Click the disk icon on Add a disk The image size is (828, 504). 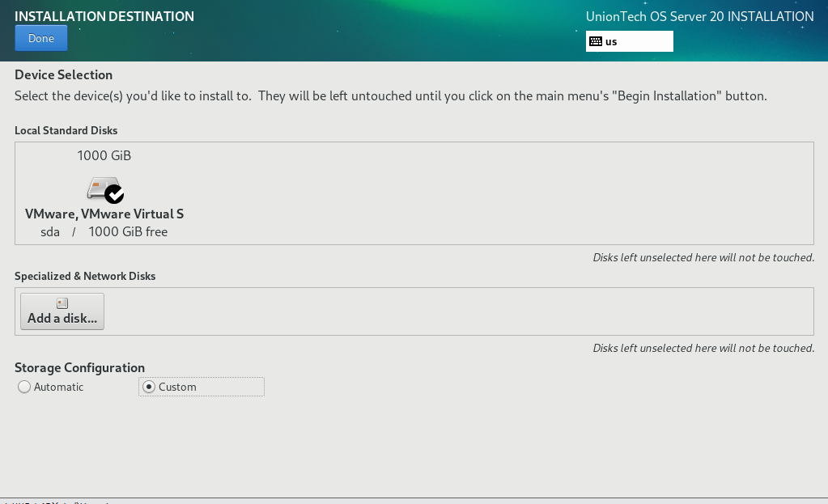pyautogui.click(x=62, y=303)
